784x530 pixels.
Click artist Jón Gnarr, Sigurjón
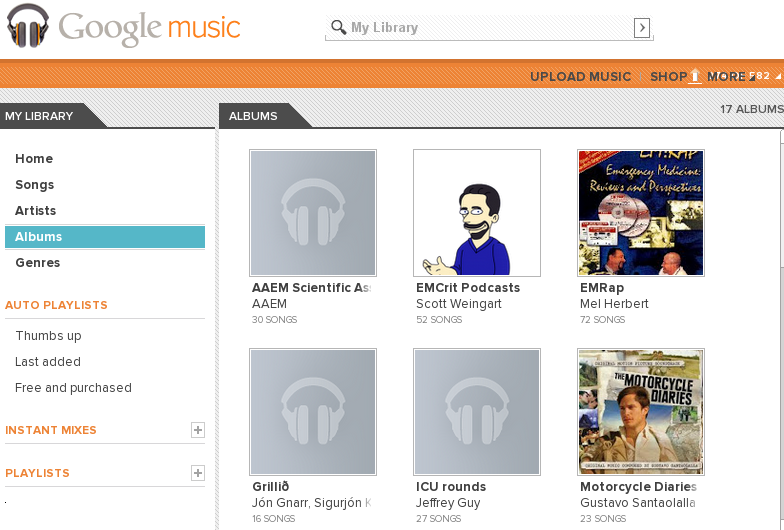click(312, 502)
